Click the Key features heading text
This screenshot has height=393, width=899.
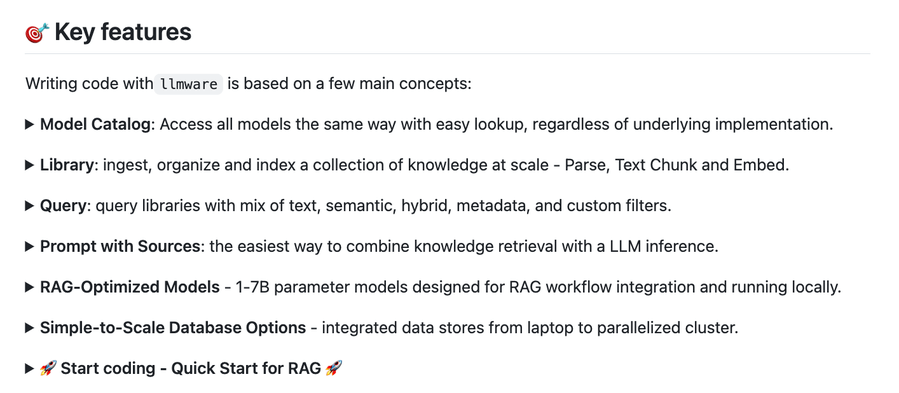pos(123,32)
